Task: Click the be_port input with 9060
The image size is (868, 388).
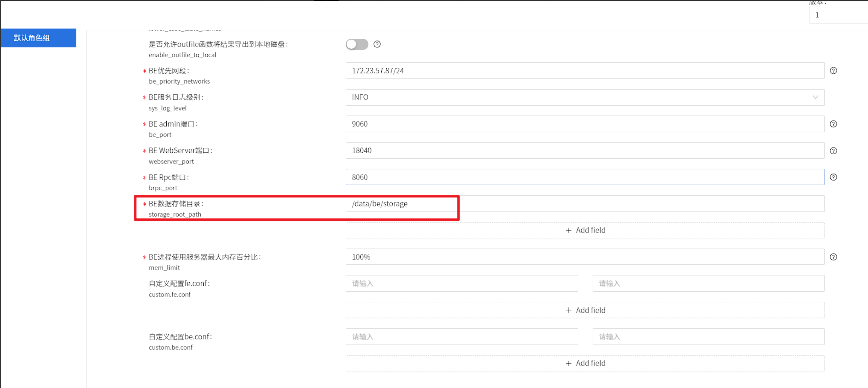Action: pyautogui.click(x=585, y=124)
